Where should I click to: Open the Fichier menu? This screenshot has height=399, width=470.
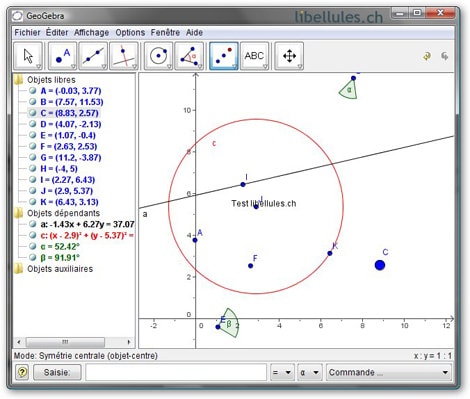click(27, 32)
